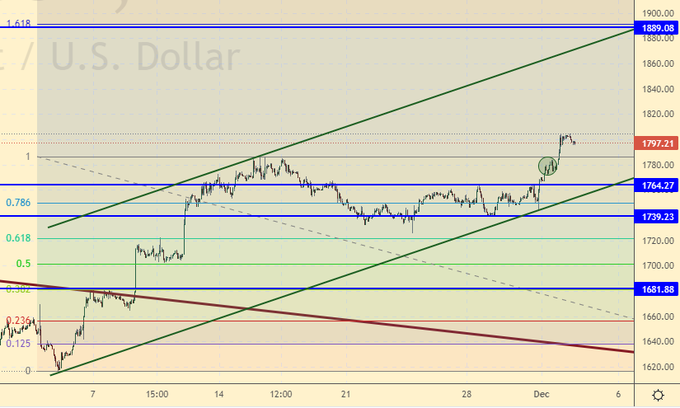Click the 1900.00 price scale value

(656, 13)
